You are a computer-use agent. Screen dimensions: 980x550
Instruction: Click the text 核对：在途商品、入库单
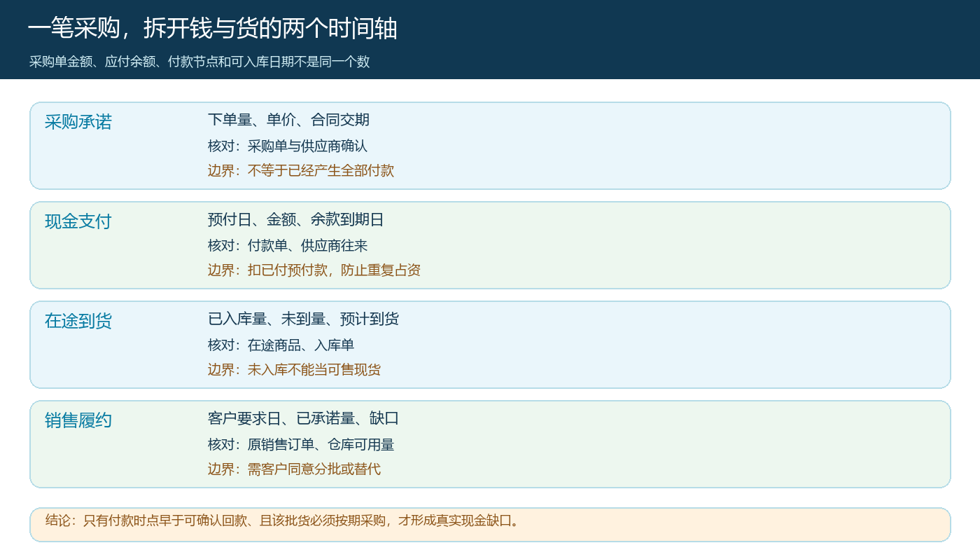pos(281,345)
